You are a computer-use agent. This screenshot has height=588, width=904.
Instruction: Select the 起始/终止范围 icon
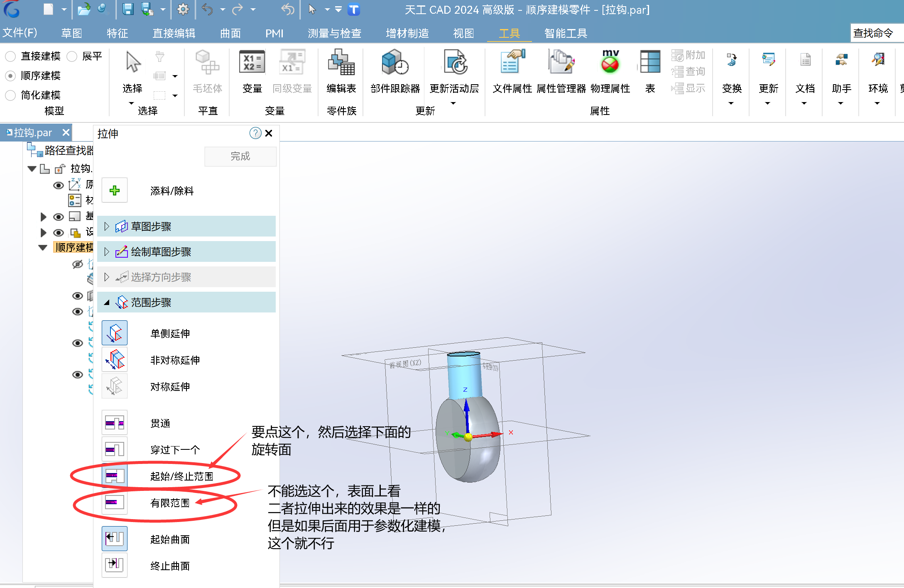pos(115,476)
